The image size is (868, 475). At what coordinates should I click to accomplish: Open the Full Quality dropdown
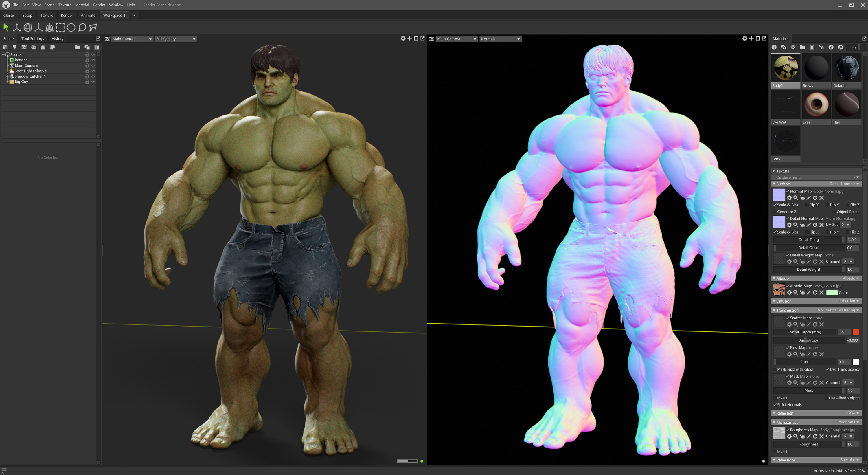point(176,39)
